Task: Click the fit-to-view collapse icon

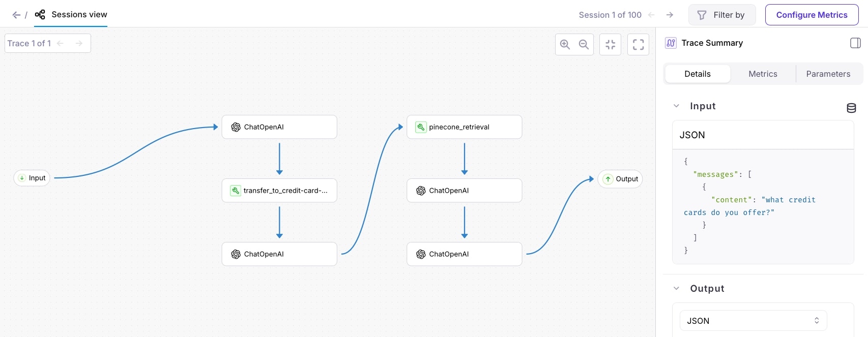Action: (610, 44)
